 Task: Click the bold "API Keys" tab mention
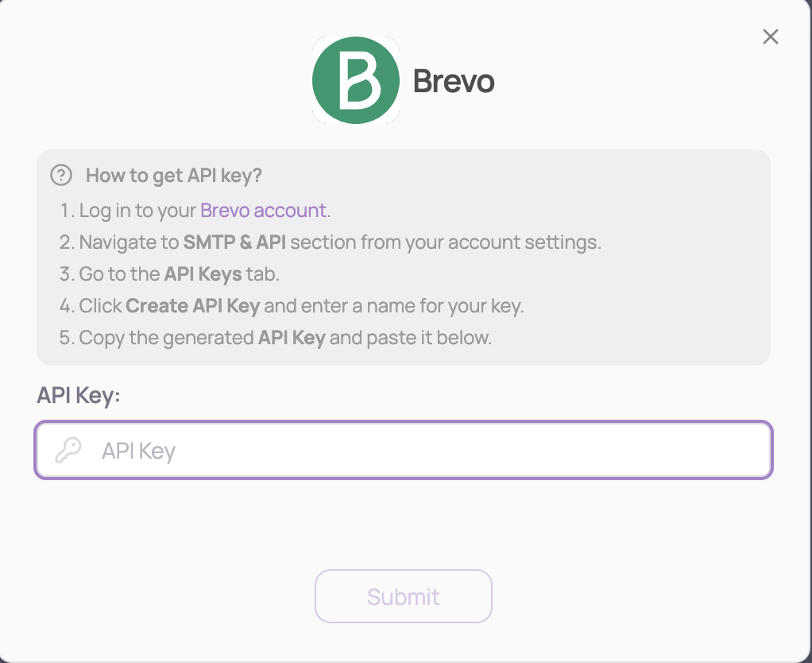coord(203,274)
